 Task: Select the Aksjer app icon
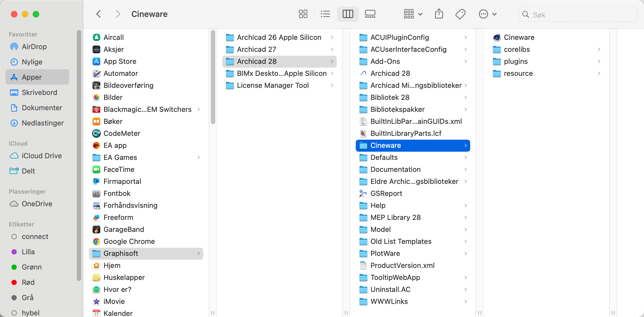coord(96,49)
